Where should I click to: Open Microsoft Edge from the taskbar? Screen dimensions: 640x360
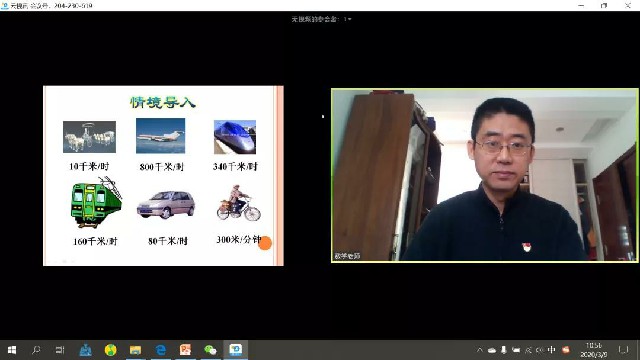pos(160,350)
